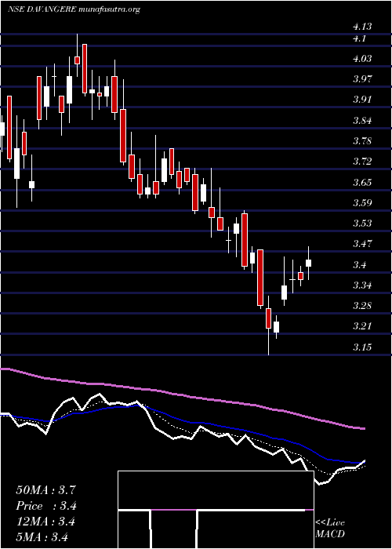This screenshot has width=392, height=549.
Task: Click the 3.47 price axis label
Action: [362, 243]
